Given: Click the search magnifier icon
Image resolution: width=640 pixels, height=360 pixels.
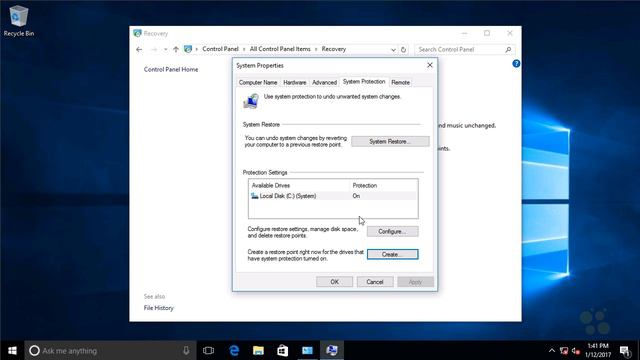Looking at the screenshot, I should [508, 49].
